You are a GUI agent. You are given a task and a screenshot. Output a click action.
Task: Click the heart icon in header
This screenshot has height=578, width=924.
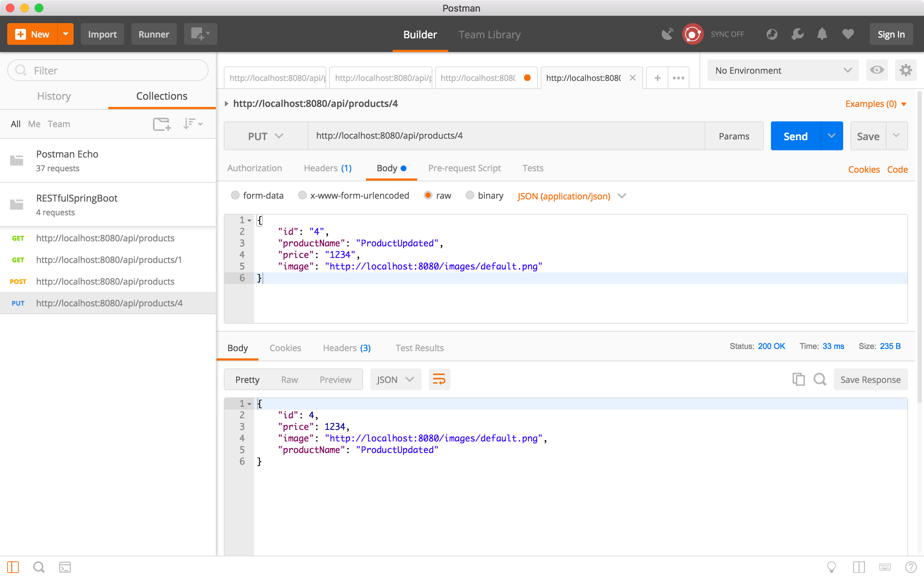(x=848, y=34)
